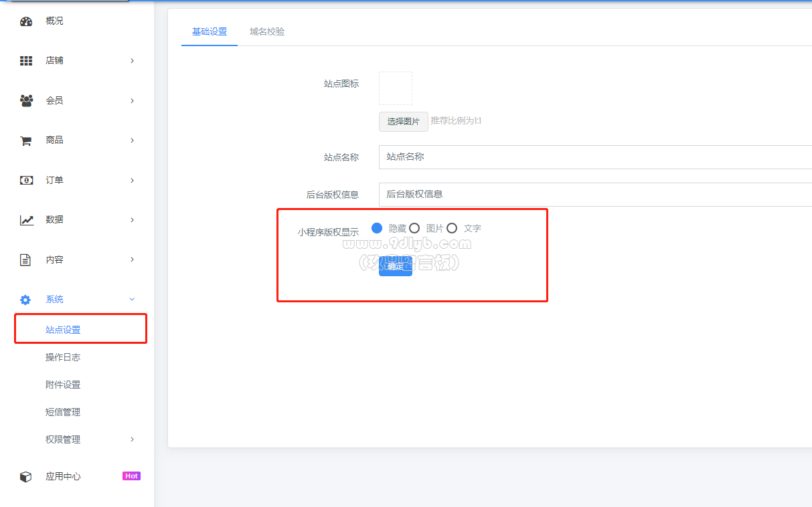Click the 内容 menu label
Screen dimensions: 812x507
coord(54,260)
